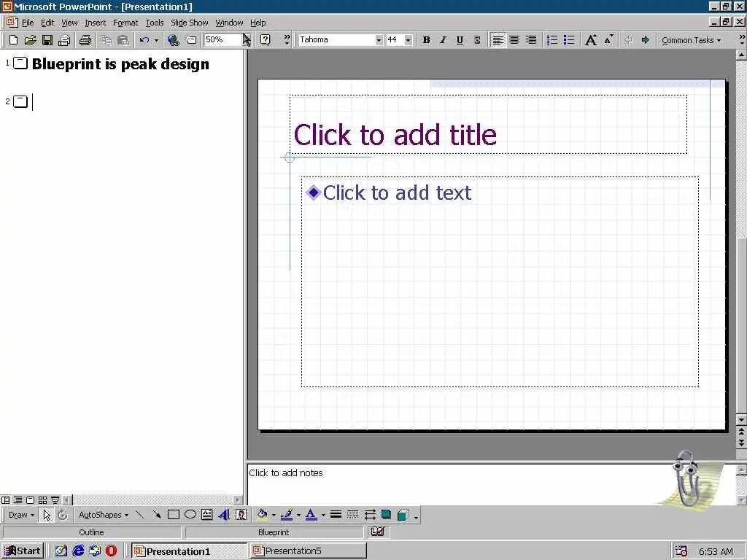Switch to Normal view
Image resolution: width=747 pixels, height=560 pixels.
click(x=5, y=500)
